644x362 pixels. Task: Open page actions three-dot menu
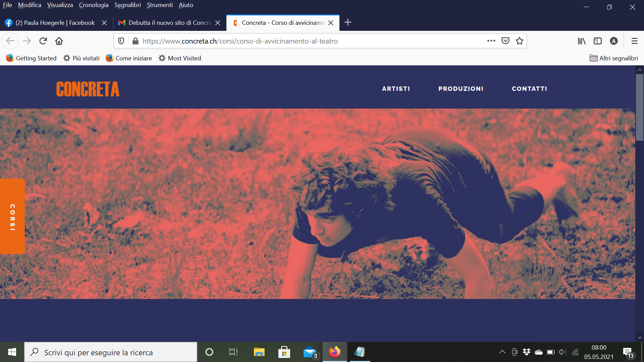[x=491, y=41]
